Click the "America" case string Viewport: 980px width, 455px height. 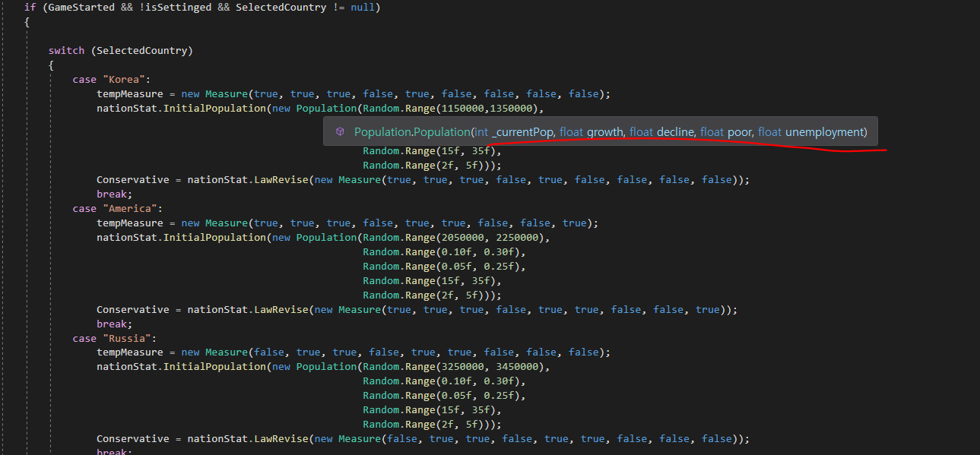point(130,209)
